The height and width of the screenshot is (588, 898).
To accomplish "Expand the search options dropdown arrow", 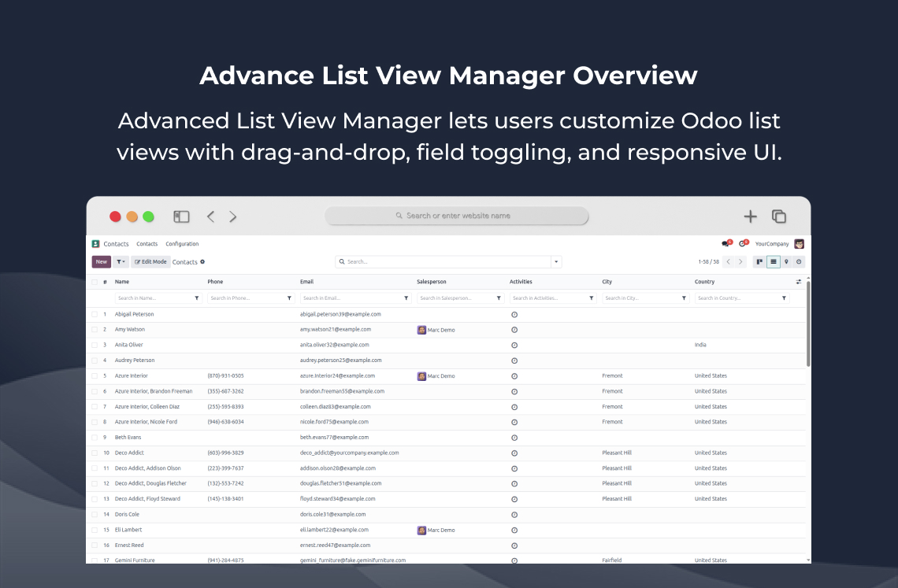I will (x=556, y=261).
